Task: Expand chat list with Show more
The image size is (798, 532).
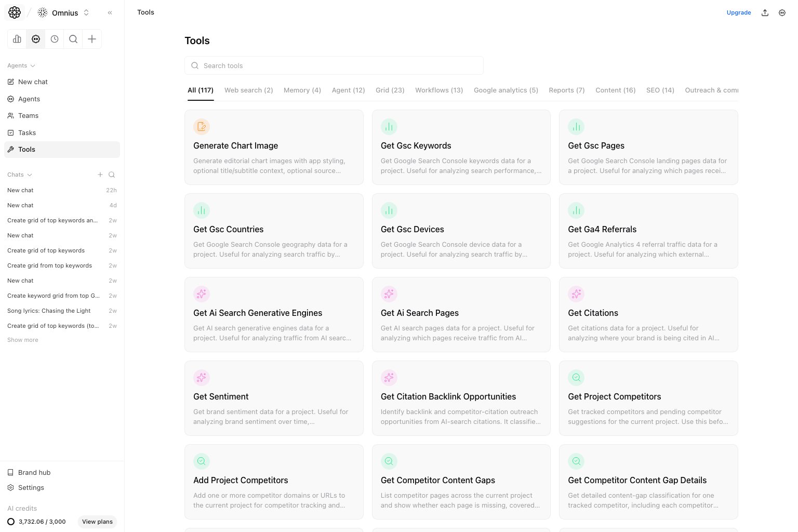Action: pos(23,340)
